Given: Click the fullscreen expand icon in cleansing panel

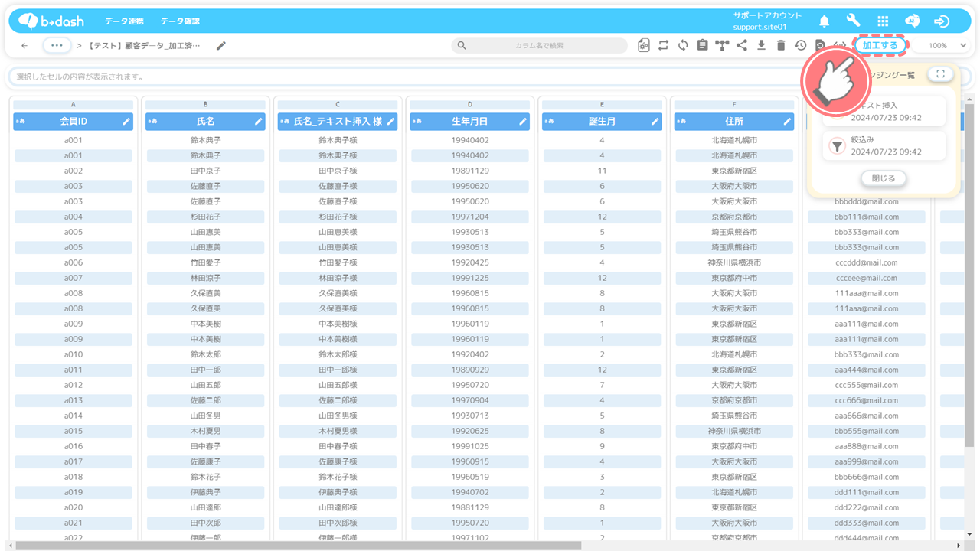Looking at the screenshot, I should point(940,74).
